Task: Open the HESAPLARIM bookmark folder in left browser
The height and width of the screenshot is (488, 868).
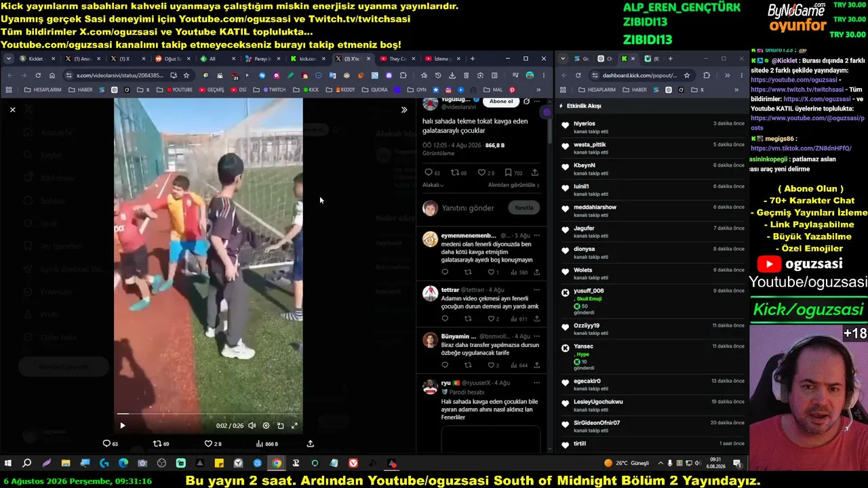Action: (x=43, y=89)
